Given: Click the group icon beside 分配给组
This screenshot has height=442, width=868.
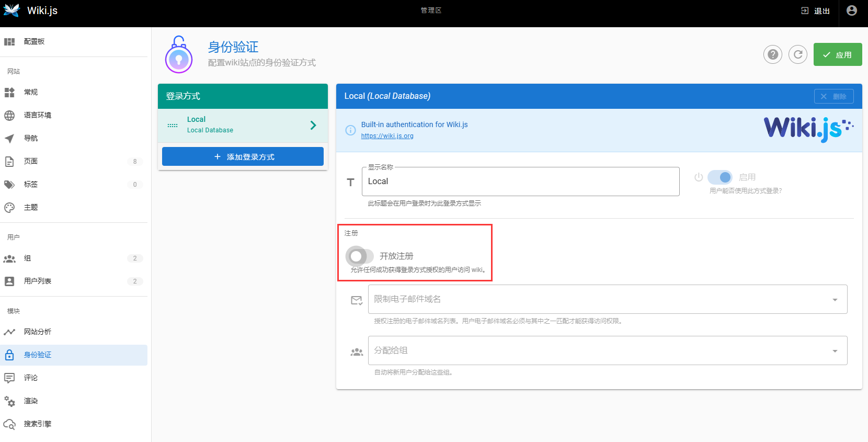Looking at the screenshot, I should (357, 352).
